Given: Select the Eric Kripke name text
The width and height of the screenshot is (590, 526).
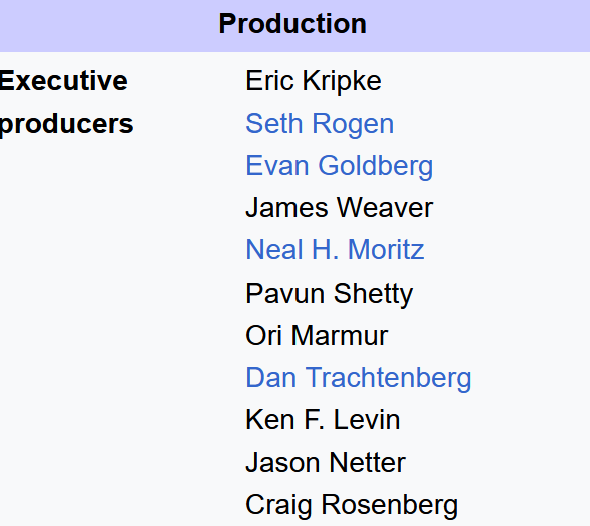Looking at the screenshot, I should (x=313, y=81).
